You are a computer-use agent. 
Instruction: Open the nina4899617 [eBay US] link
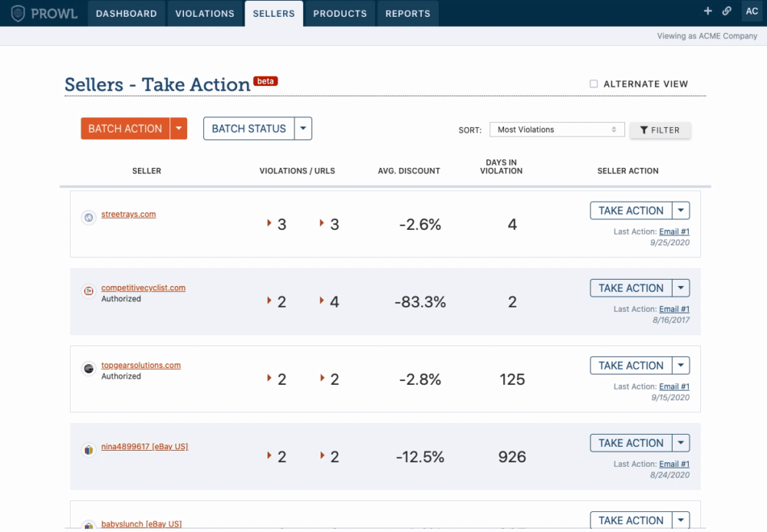pyautogui.click(x=145, y=446)
